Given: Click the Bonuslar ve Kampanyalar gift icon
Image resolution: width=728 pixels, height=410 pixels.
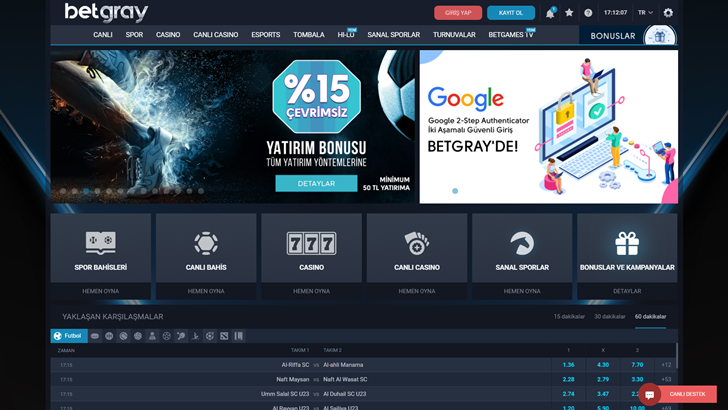Looking at the screenshot, I should click(x=627, y=243).
